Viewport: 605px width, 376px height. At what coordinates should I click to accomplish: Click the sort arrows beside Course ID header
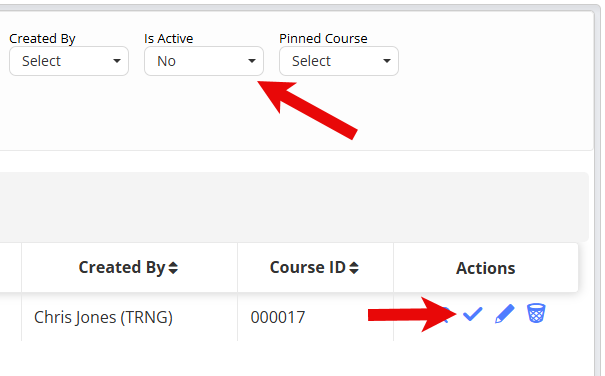[354, 268]
